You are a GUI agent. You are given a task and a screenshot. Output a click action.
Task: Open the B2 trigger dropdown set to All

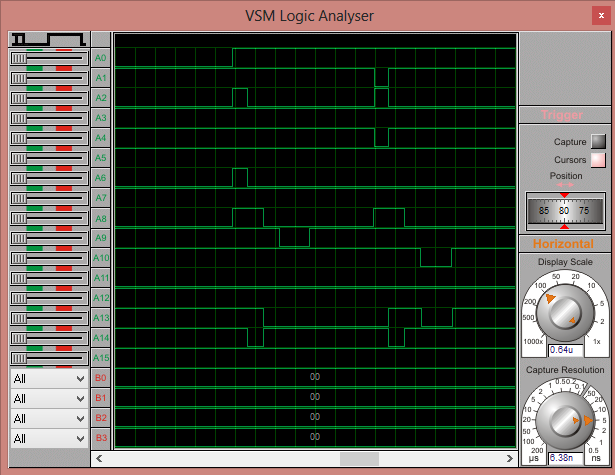[49, 419]
